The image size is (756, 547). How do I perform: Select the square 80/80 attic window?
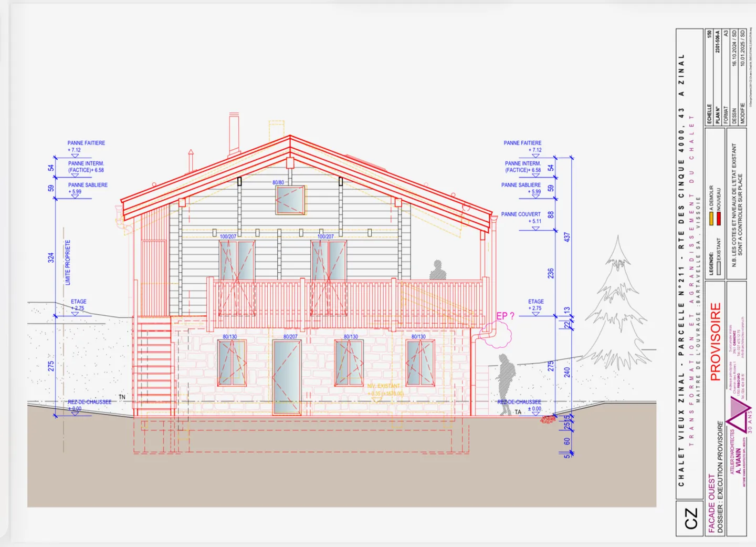[x=290, y=200]
